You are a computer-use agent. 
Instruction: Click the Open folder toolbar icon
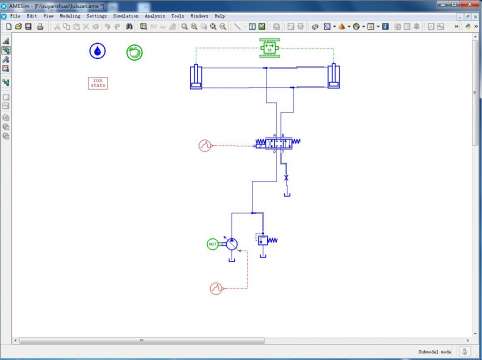[x=19, y=26]
